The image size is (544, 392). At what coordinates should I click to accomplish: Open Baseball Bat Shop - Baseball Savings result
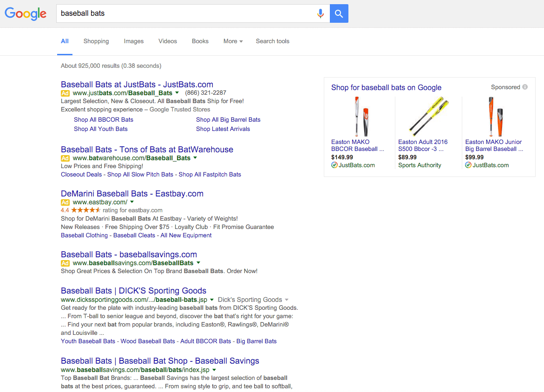point(160,361)
